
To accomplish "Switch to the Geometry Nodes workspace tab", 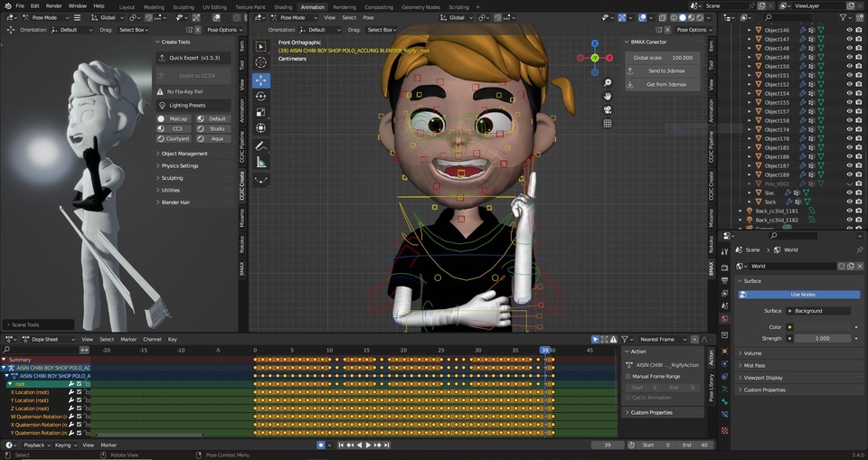I will click(420, 7).
